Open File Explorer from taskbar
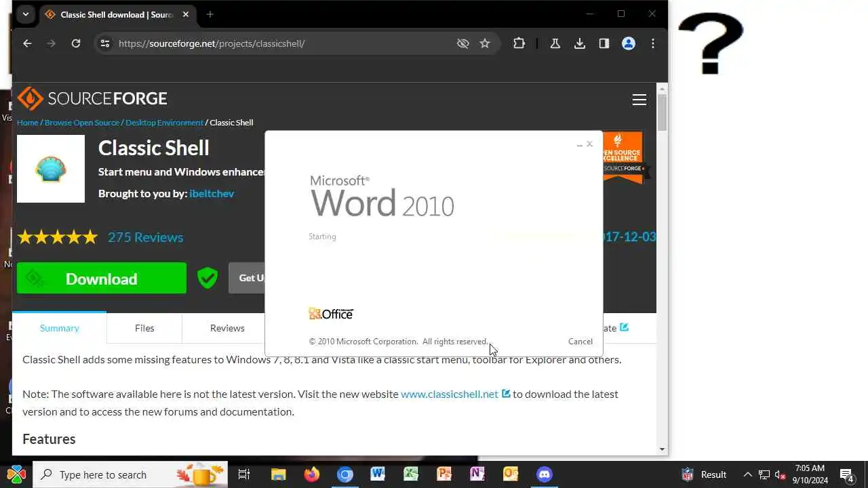This screenshot has width=868, height=488. tap(278, 474)
